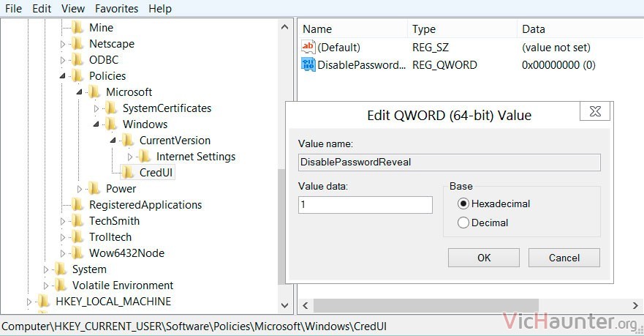Select the CredUI folder icon
644x336 pixels.
click(x=127, y=172)
